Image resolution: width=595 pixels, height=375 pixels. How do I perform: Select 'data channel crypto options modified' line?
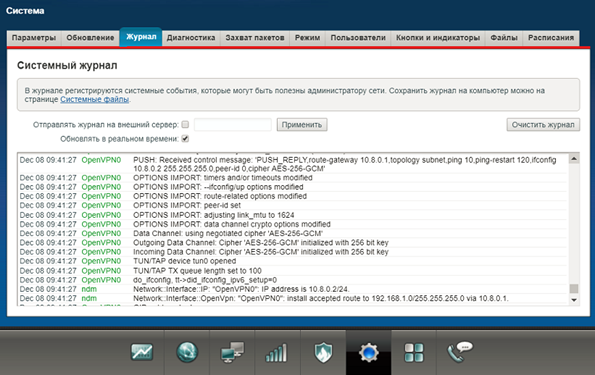(x=292, y=224)
